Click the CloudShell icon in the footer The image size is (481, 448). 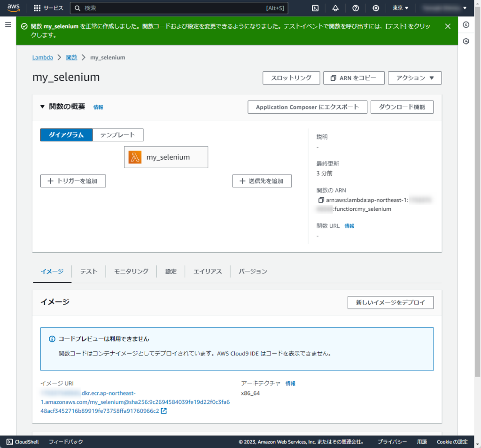tap(9, 442)
